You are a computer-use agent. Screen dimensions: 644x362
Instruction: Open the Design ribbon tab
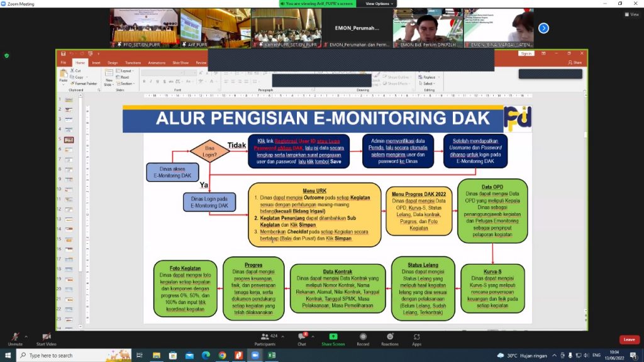[x=113, y=63]
